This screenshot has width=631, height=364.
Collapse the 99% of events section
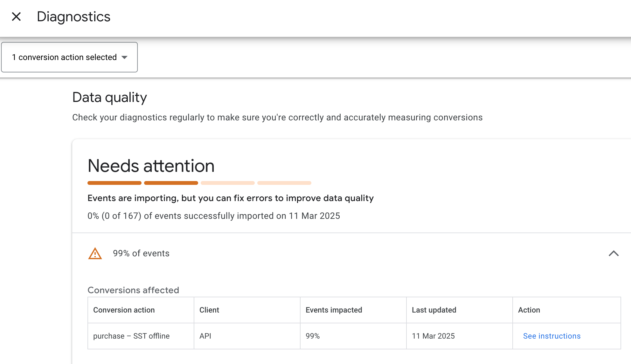click(614, 253)
